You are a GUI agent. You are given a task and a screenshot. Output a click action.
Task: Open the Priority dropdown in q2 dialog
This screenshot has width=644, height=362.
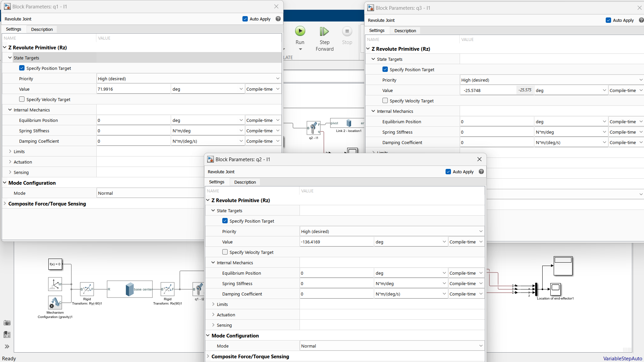click(392, 231)
